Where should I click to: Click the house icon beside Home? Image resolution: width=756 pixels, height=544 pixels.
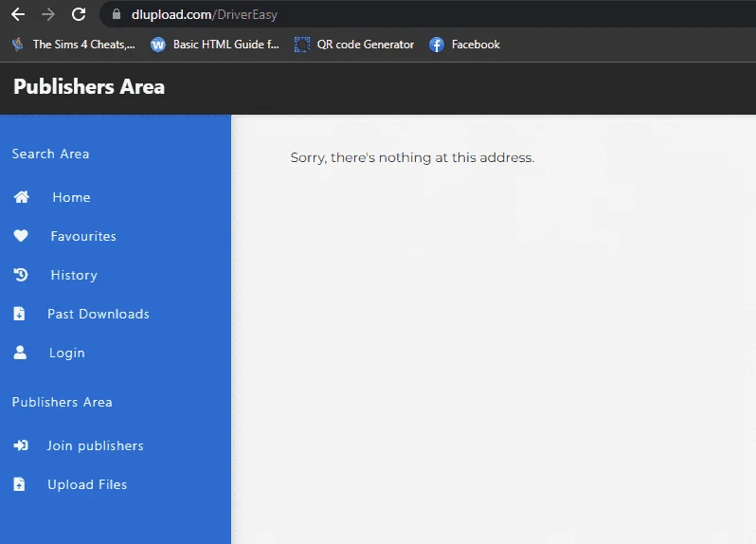click(21, 197)
